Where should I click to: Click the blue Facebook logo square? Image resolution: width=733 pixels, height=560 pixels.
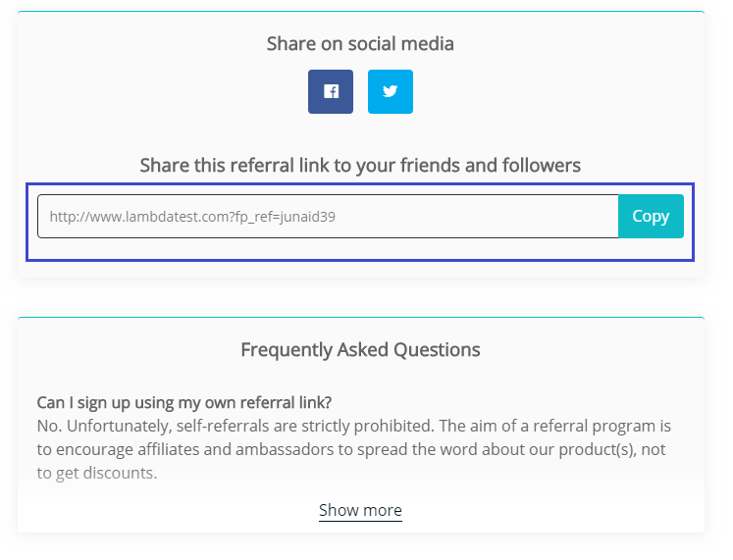[x=331, y=91]
